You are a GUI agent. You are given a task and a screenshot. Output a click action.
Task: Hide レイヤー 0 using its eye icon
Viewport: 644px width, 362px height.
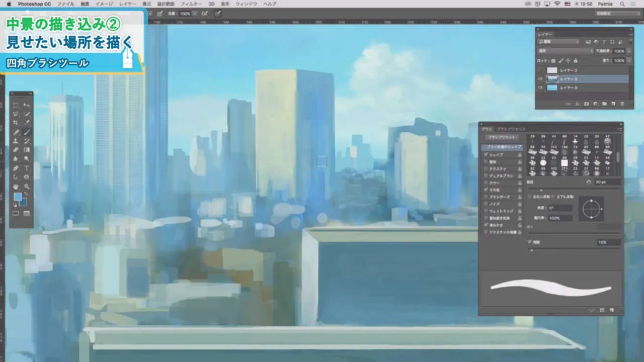tap(540, 87)
